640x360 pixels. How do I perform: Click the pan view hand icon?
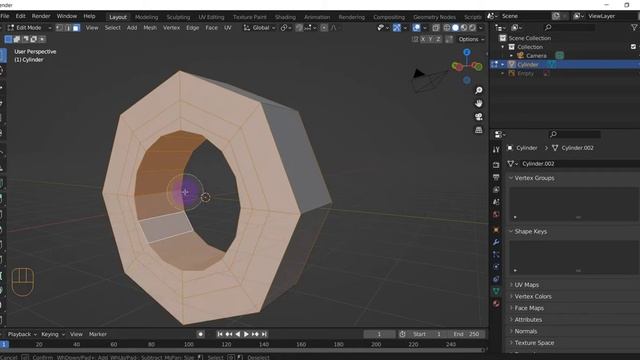coord(478,103)
